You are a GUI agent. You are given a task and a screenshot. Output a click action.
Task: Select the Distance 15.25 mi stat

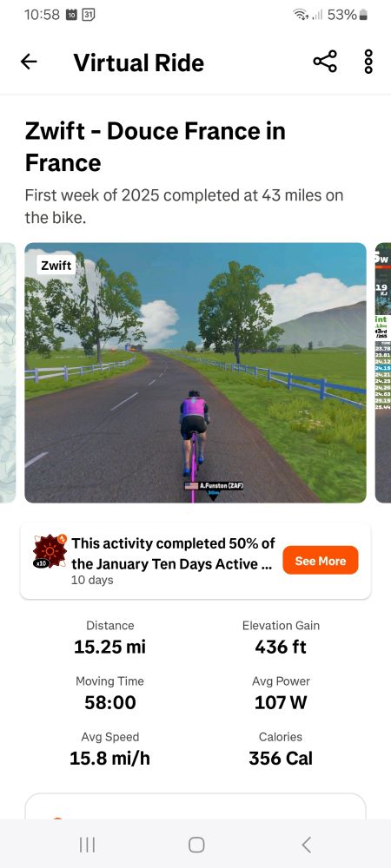click(109, 638)
